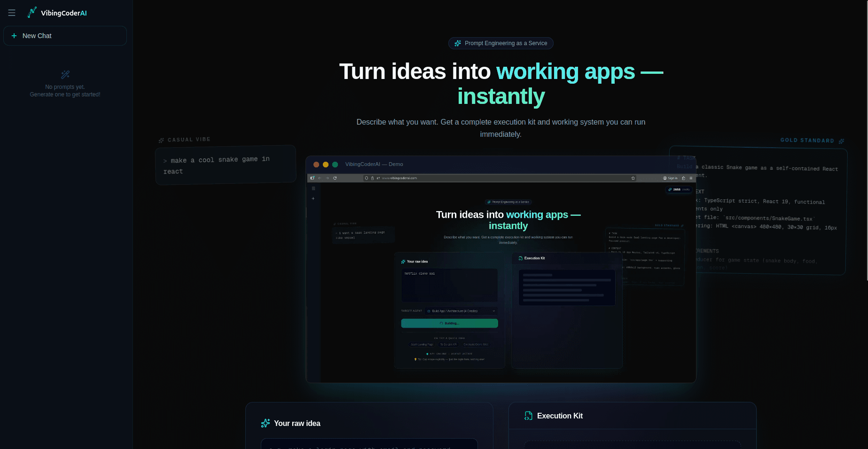The height and width of the screenshot is (449, 868).
Task: Click the 'VibingCoderAI — Demo' window title
Action: tap(374, 164)
